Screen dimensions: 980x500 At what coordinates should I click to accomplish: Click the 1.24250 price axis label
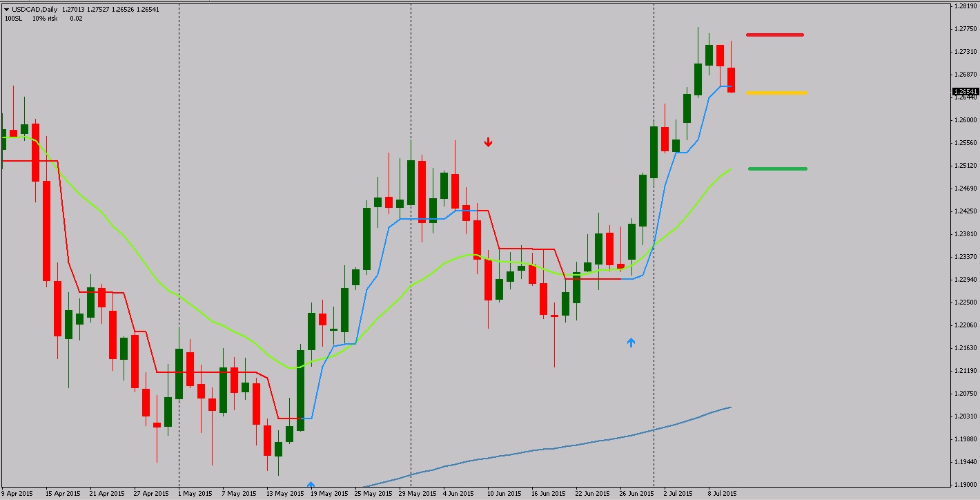(966, 211)
